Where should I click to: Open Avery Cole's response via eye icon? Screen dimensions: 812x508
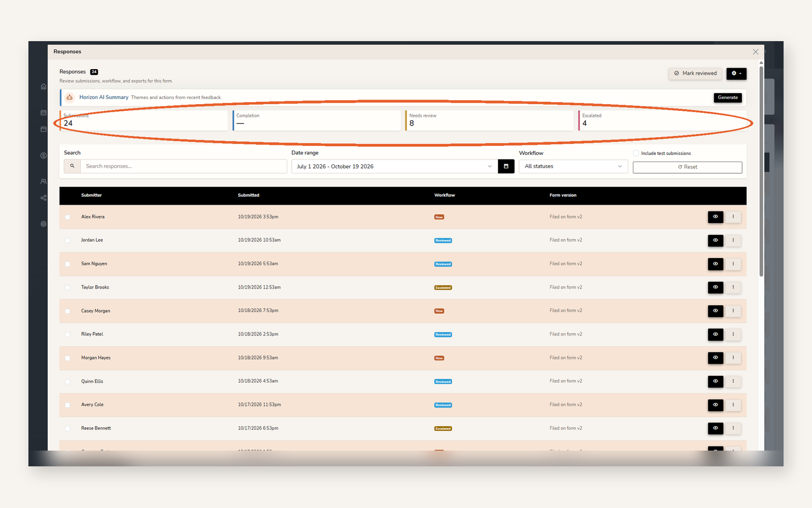pos(716,405)
